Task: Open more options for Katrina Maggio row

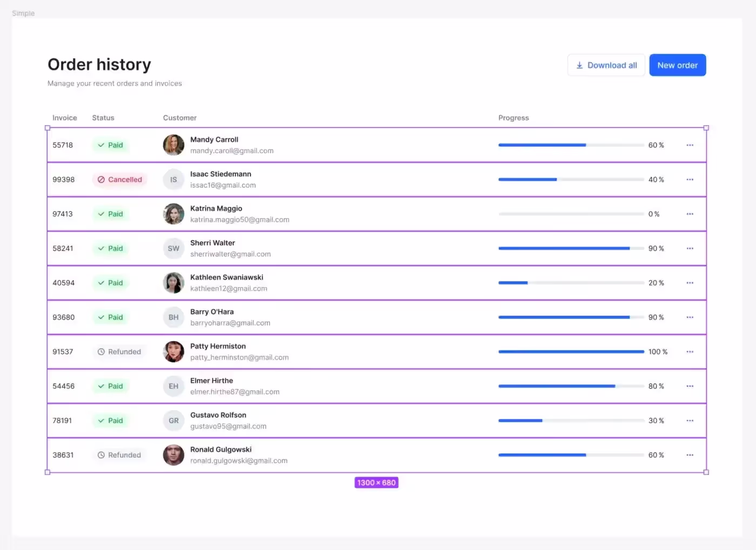Action: [x=690, y=214]
